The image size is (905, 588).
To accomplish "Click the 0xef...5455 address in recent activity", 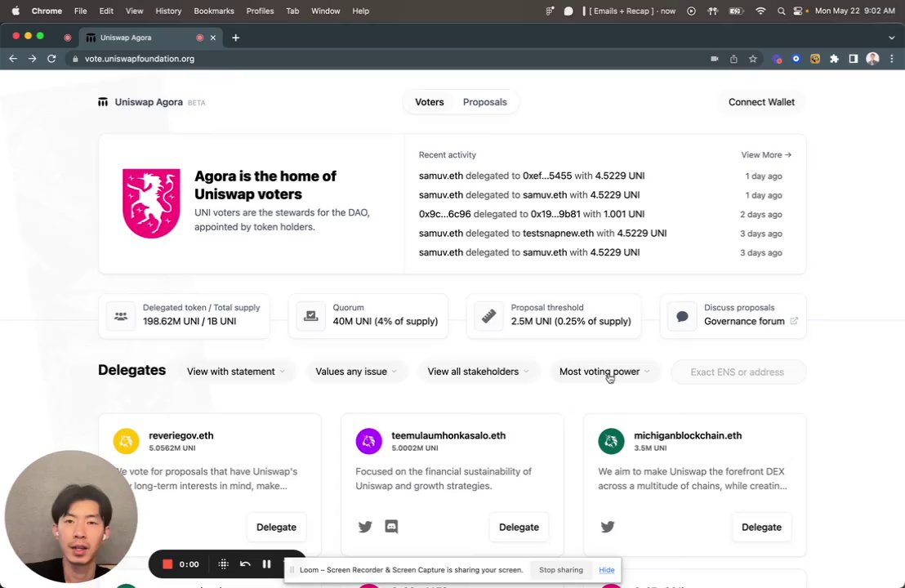I will [547, 176].
